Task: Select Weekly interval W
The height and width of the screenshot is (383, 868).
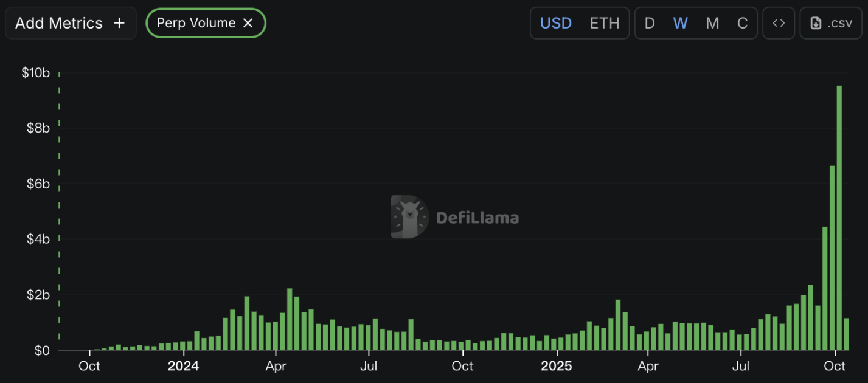Action: coord(681,23)
